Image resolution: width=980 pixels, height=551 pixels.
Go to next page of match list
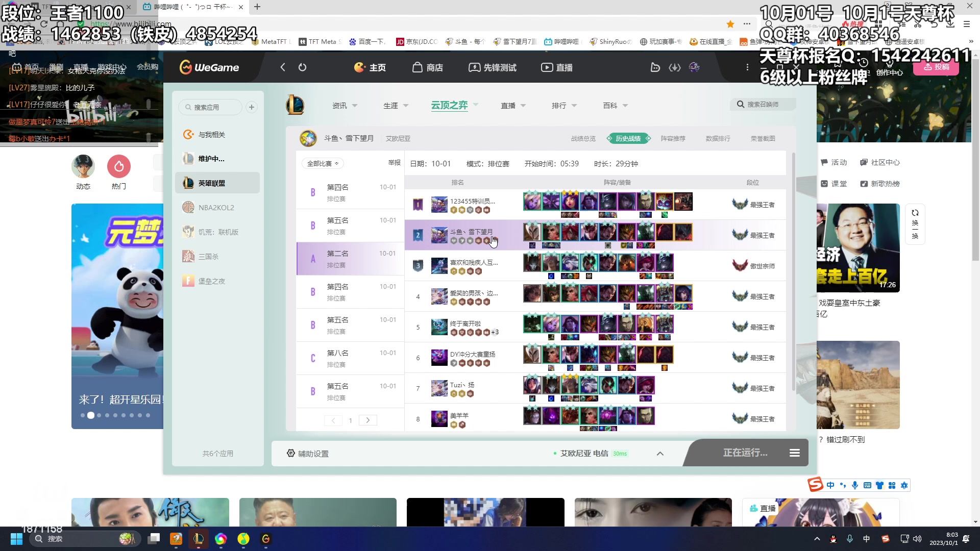click(367, 420)
